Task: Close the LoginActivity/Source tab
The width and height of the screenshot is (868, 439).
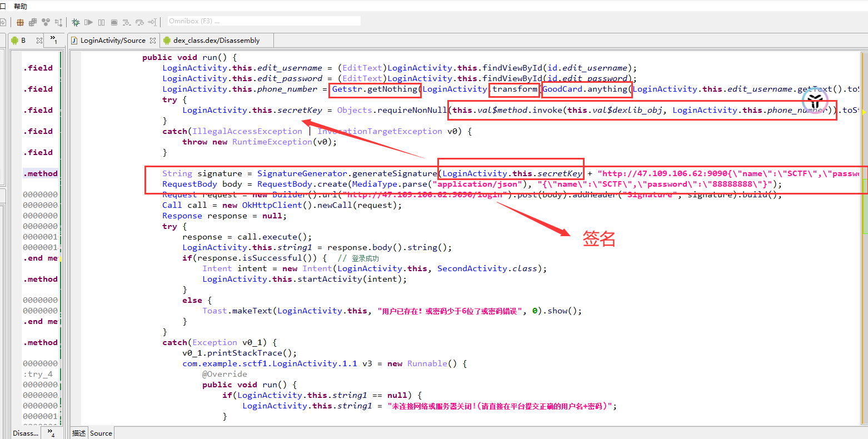Action: (153, 40)
